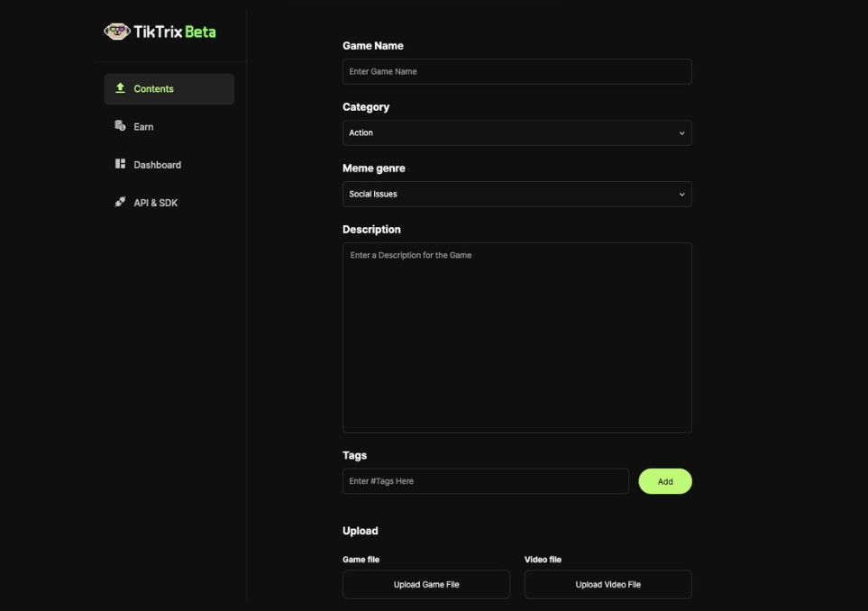
Task: Click the Upload Video File button
Action: pos(608,584)
